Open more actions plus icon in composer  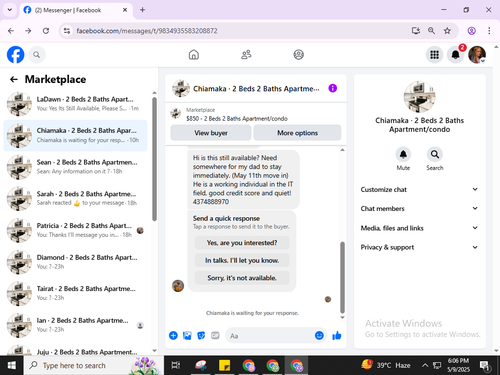pos(173,335)
